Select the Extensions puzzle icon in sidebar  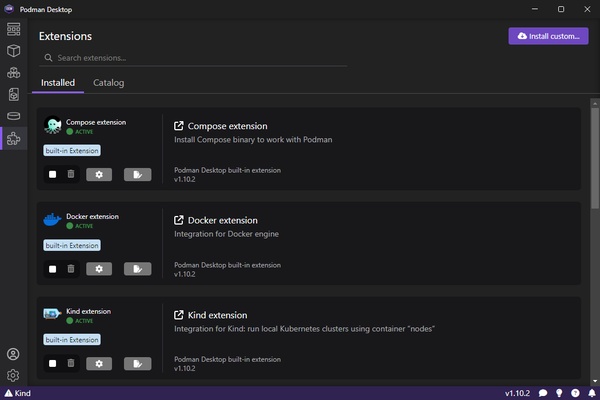tap(13, 138)
